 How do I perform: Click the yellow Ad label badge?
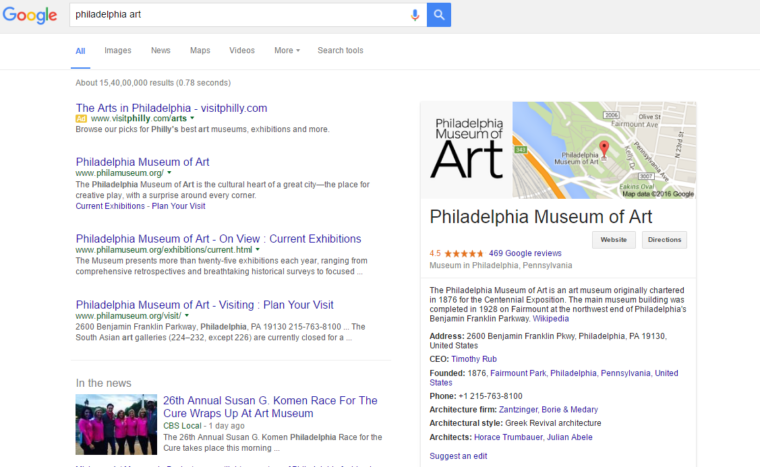coord(81,119)
